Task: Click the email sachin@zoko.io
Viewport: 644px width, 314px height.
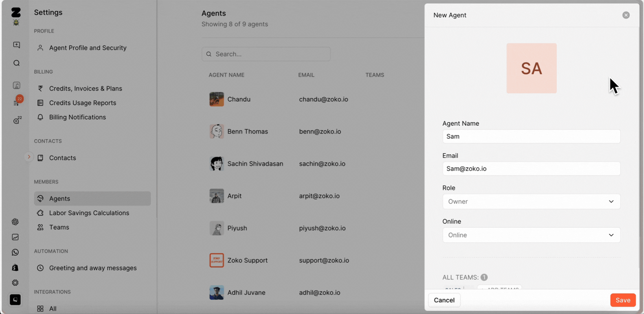Action: 322,164
